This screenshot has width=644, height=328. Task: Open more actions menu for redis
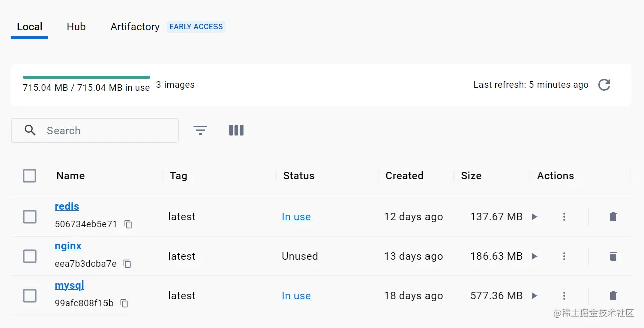coord(564,217)
